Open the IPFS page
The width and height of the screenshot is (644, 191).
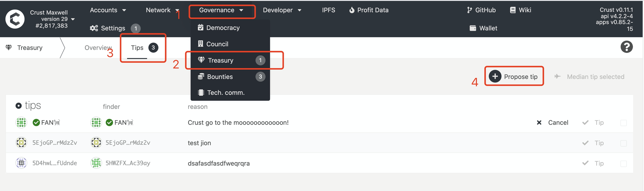coord(328,10)
